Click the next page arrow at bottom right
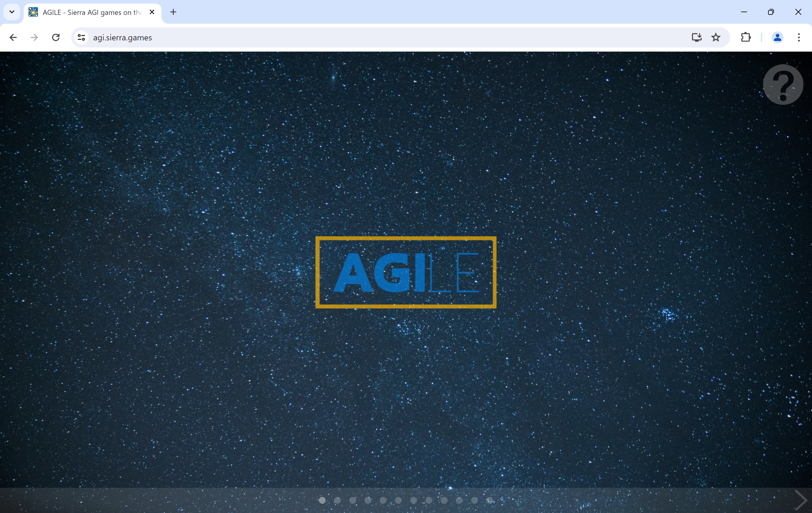Viewport: 812px width, 513px height. 801,501
